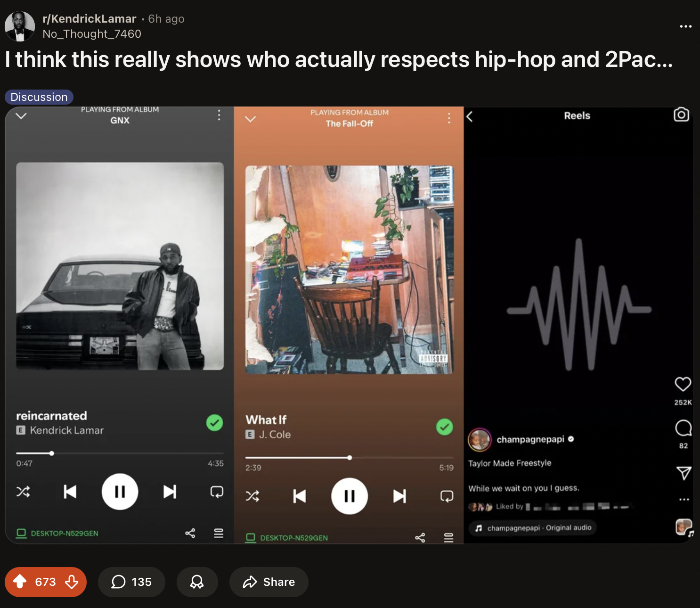Viewport: 700px width, 608px height.
Task: Go back from Reels screen
Action: coord(470,116)
